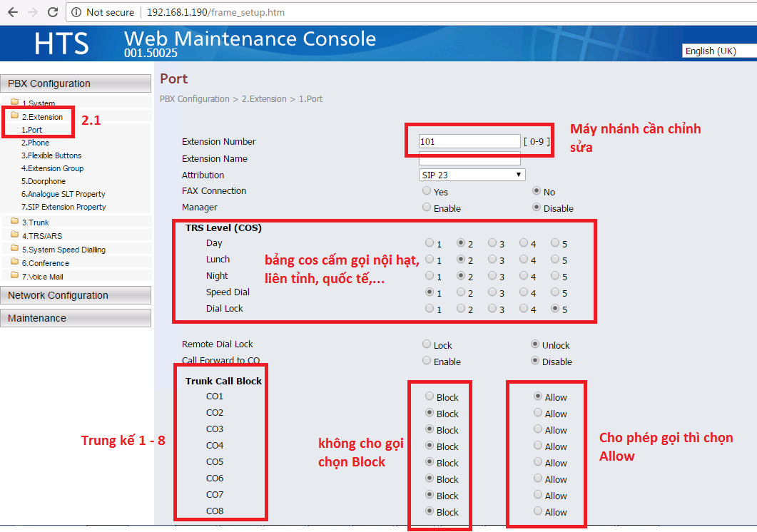Open the 7.Voice Mail folder icon
Image resolution: width=757 pixels, height=532 pixels.
[x=15, y=276]
